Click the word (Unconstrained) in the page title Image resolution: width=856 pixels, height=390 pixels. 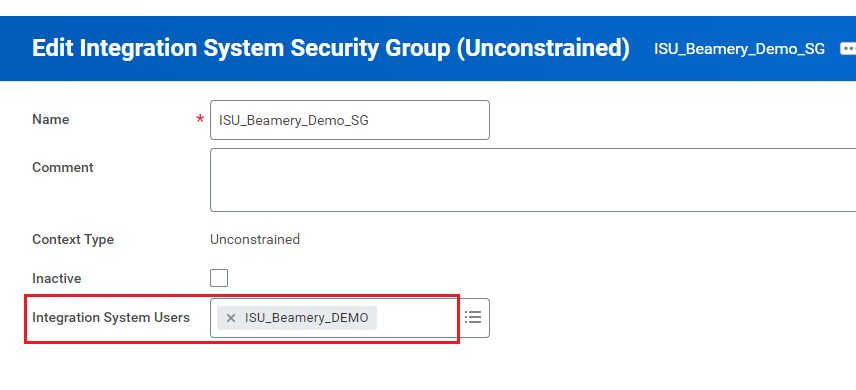coord(543,48)
